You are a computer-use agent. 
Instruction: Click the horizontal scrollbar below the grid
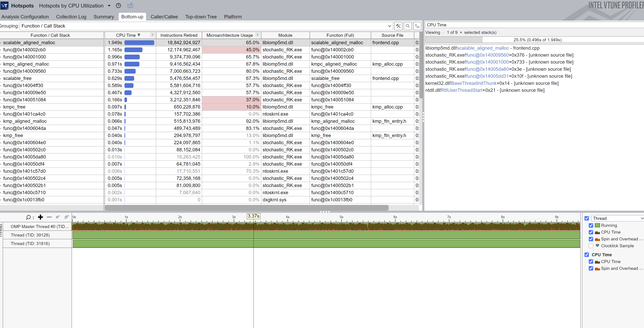[x=247, y=208]
